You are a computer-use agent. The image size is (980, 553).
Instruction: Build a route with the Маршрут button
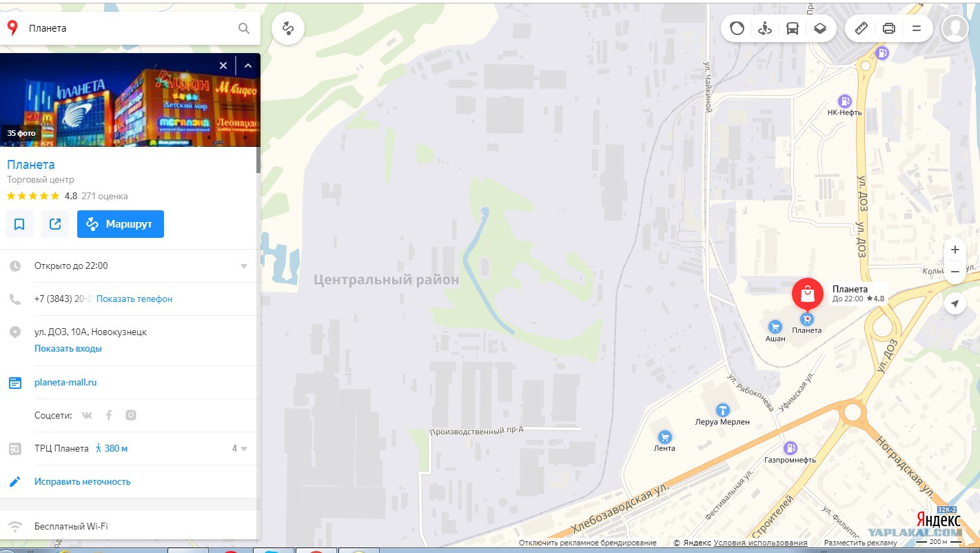pyautogui.click(x=121, y=224)
